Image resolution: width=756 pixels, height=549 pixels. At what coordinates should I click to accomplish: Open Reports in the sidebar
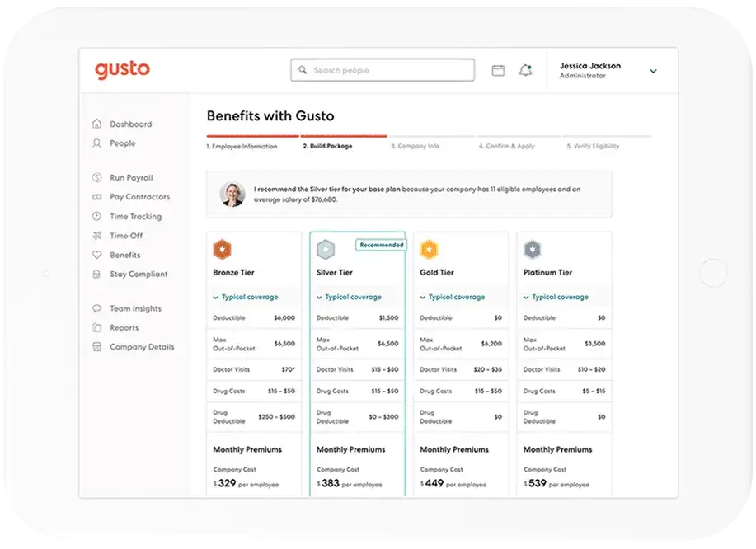(x=124, y=328)
